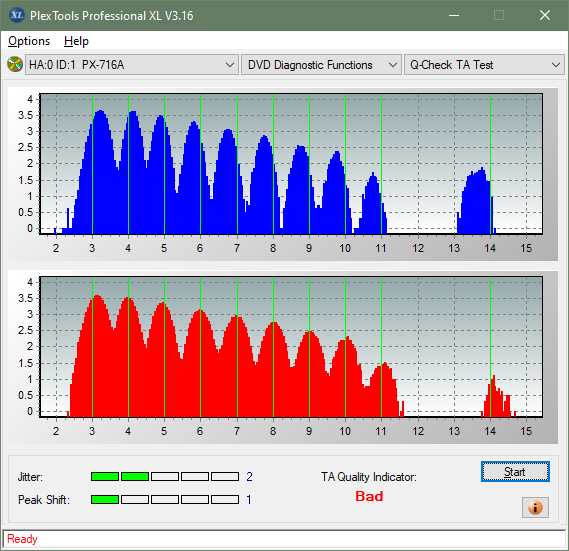Screen dimensions: 569x551
Task: Expand the Q-Check TA Test dropdown
Action: tap(484, 65)
